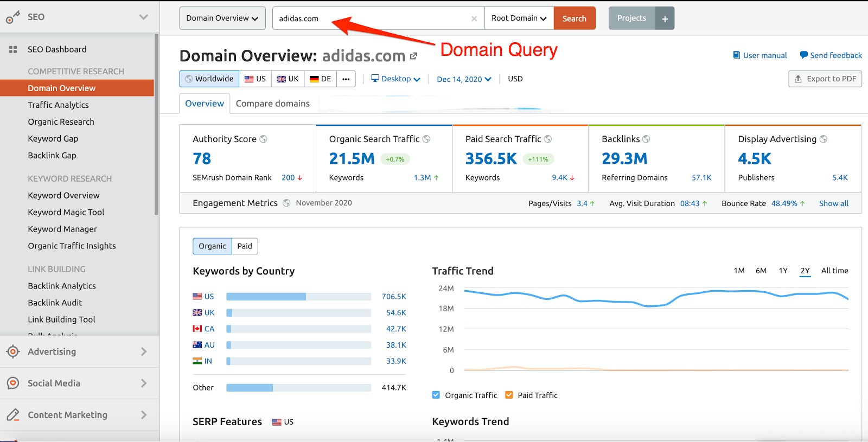Click the plus icon beside Projects
The image size is (868, 442).
[x=665, y=18]
